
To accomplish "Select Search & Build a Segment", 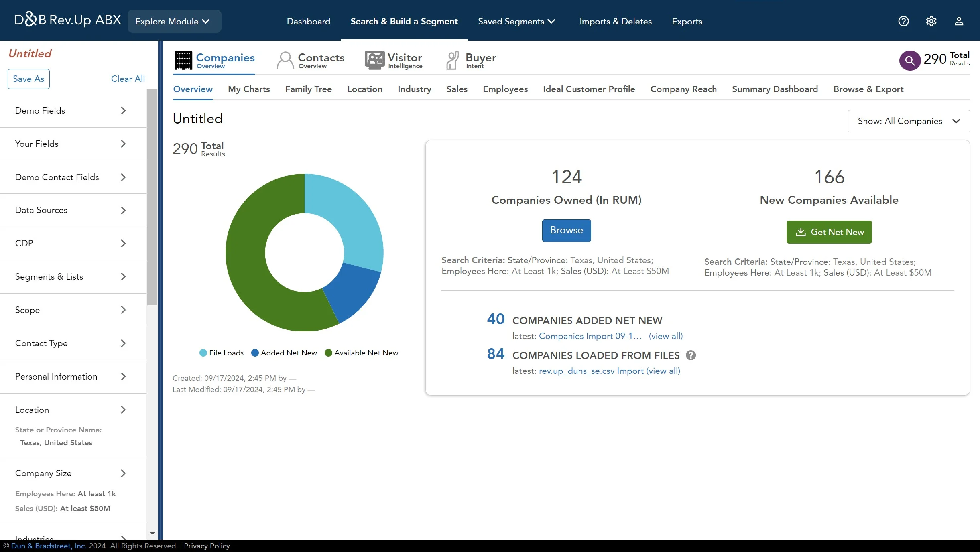I will (x=404, y=21).
